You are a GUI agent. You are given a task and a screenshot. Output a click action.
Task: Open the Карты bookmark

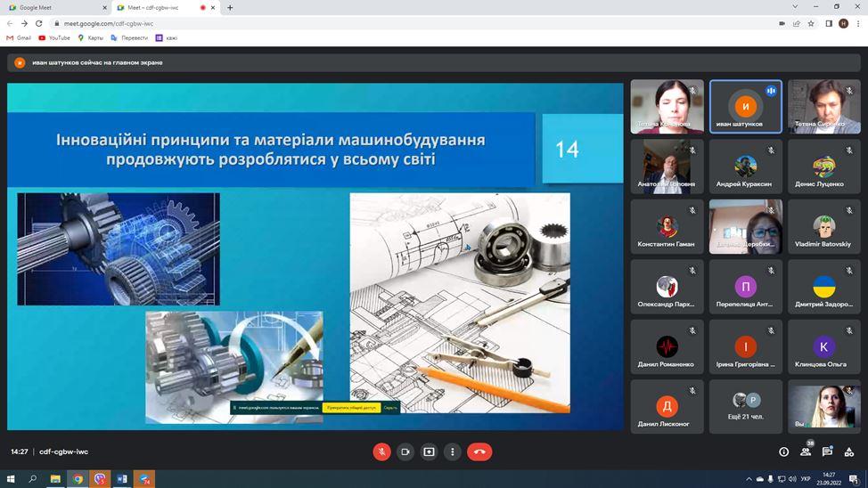(x=90, y=37)
